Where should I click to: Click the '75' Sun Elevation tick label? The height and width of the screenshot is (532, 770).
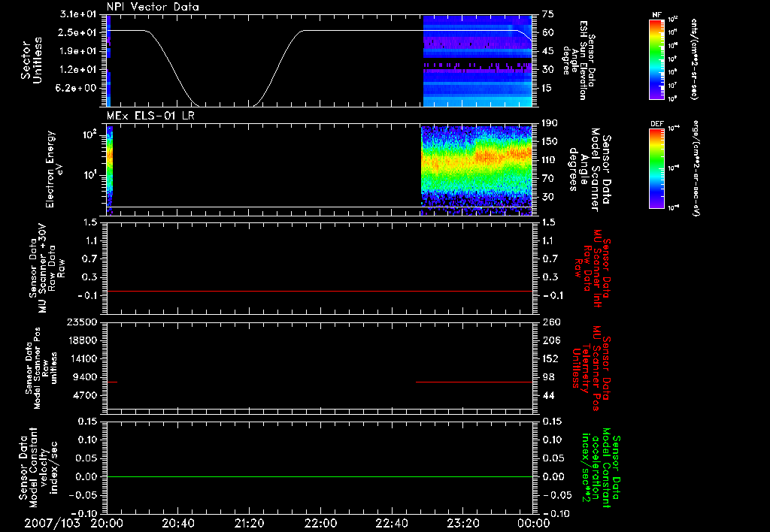(x=548, y=14)
